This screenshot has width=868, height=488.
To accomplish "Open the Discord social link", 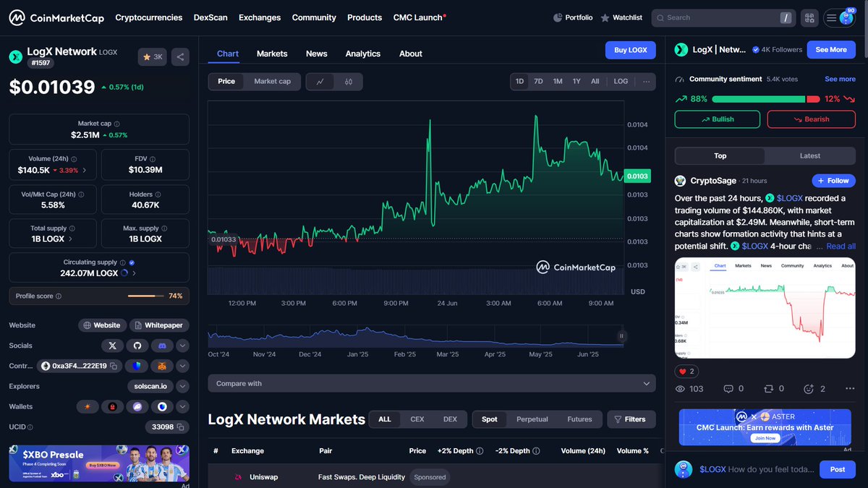I will pyautogui.click(x=162, y=346).
